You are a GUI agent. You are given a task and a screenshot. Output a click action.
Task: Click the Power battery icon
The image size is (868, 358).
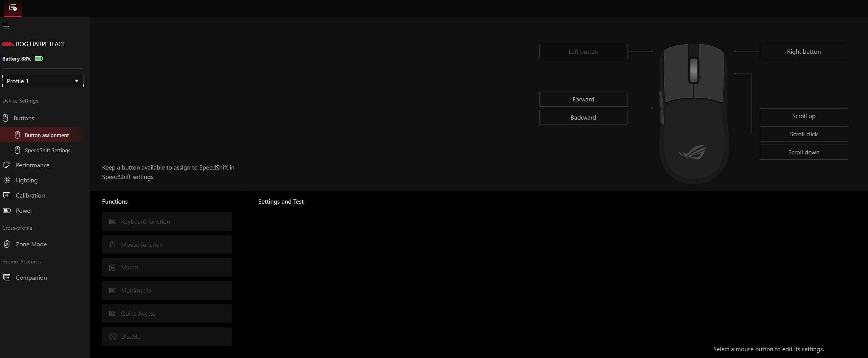pyautogui.click(x=6, y=211)
